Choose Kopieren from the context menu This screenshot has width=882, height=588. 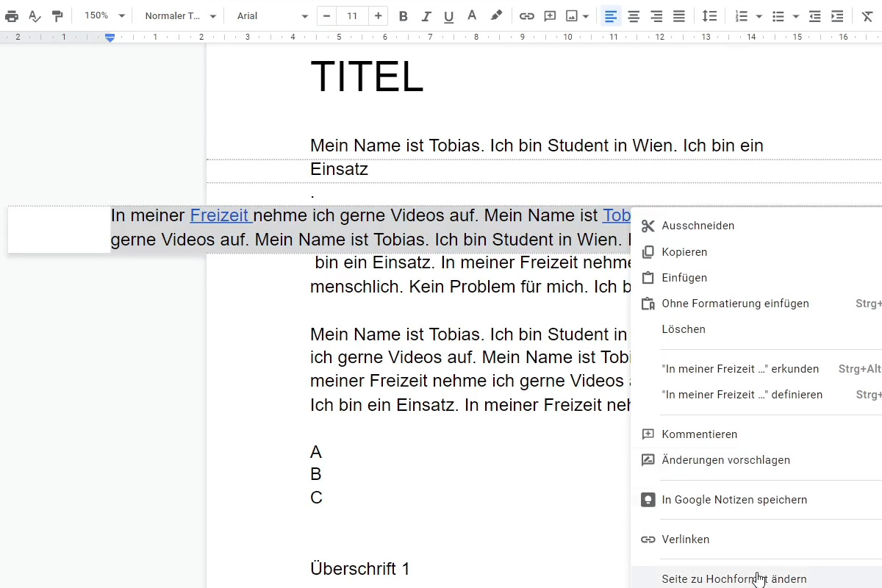point(684,251)
